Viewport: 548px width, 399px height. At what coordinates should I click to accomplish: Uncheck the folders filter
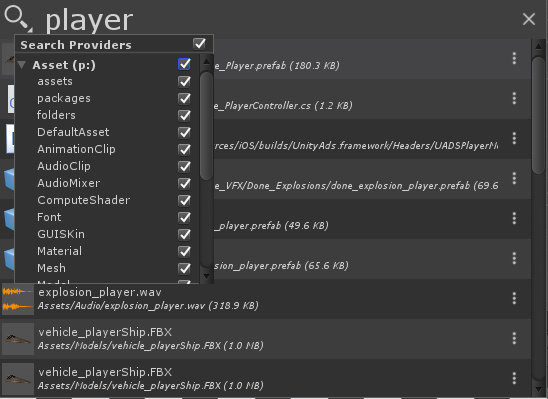[x=184, y=116]
